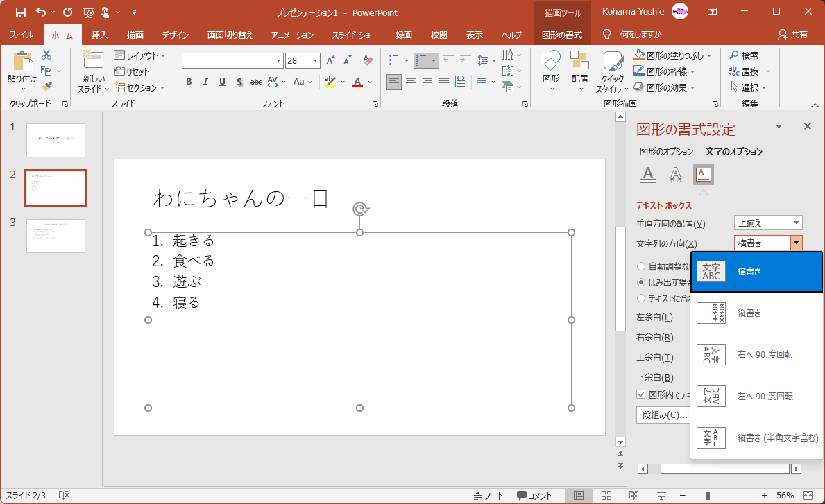Viewport: 825px width, 504px height.
Task: Click the Bold formatting icon
Action: pos(189,82)
